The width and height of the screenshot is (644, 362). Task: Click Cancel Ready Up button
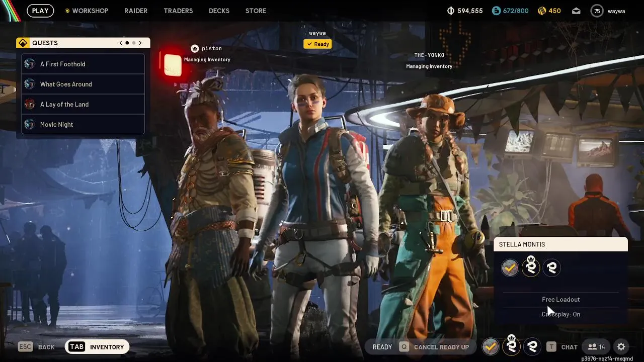click(434, 347)
